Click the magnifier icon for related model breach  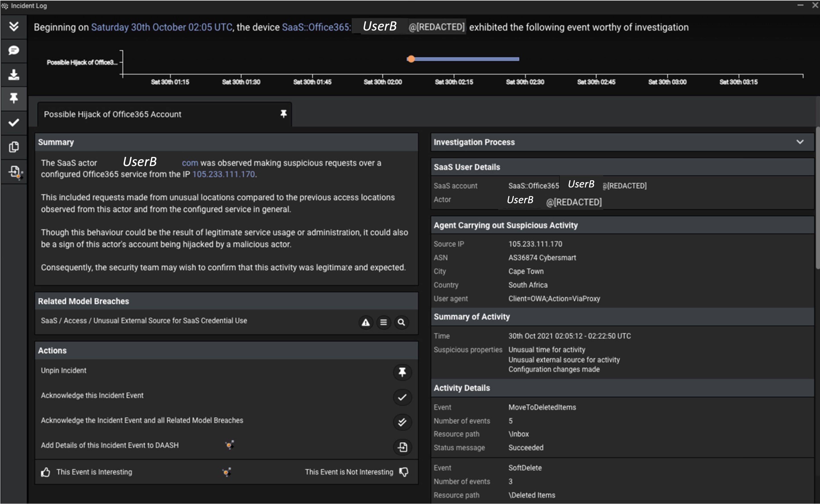401,322
